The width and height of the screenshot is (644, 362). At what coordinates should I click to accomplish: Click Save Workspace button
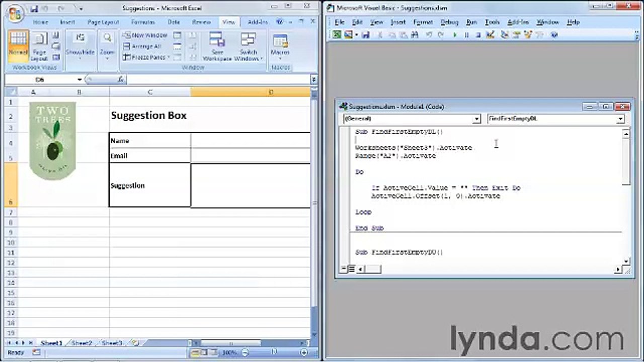point(217,46)
